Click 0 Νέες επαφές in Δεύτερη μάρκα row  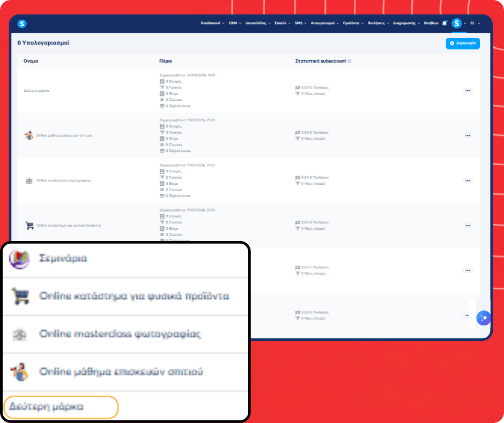click(313, 94)
